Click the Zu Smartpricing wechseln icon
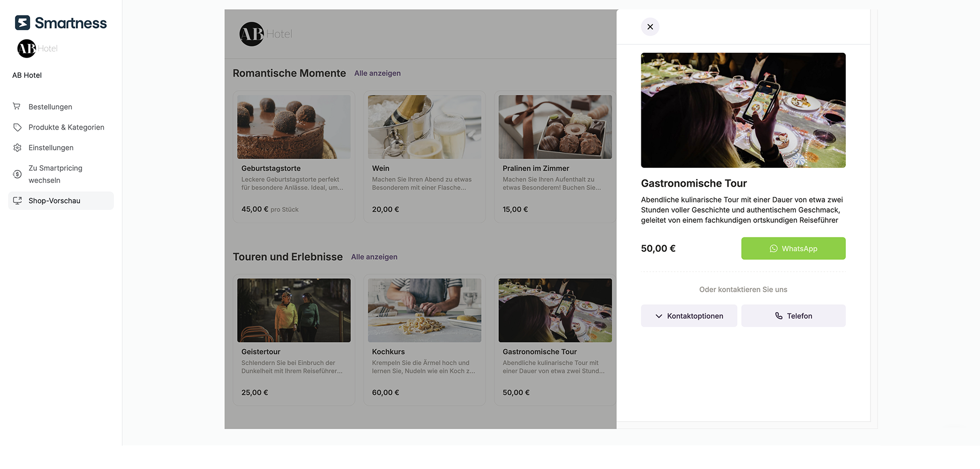 coord(17,174)
